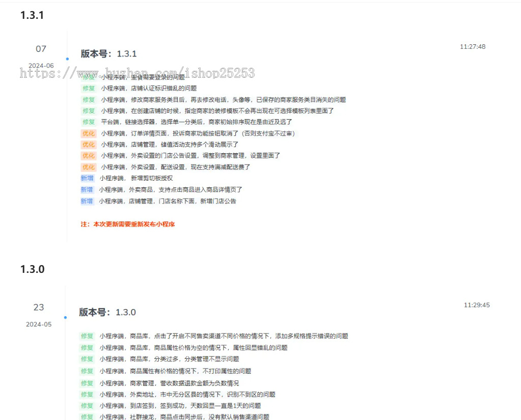This screenshot has width=521, height=420.
Task: Click the title 版本号：1.3.0
Action: tap(107, 313)
